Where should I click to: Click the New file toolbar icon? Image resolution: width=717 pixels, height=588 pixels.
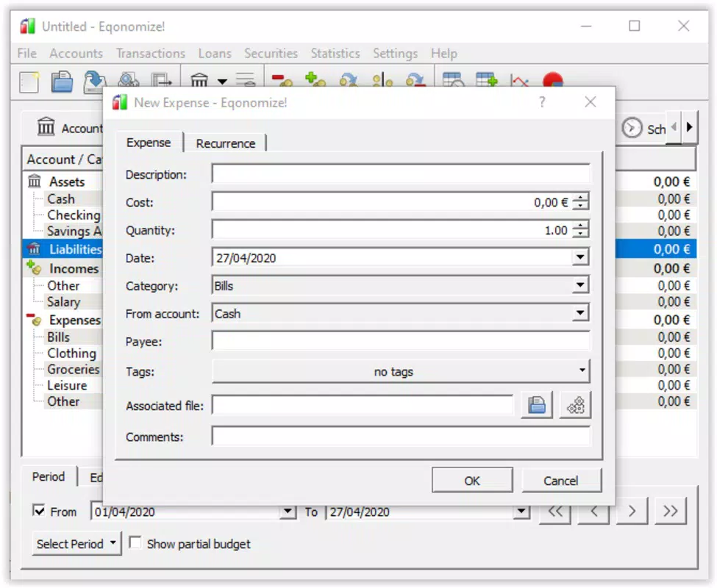[29, 82]
